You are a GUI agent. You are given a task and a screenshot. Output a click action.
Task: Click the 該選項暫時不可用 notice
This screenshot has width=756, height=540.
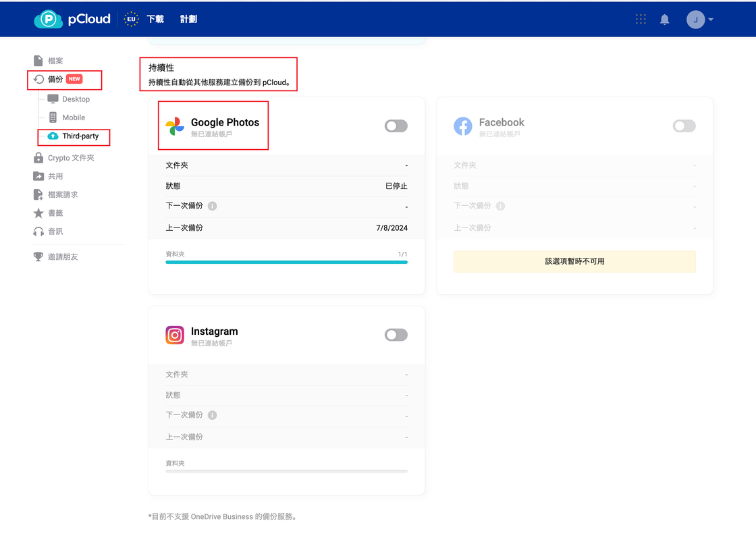(x=574, y=261)
